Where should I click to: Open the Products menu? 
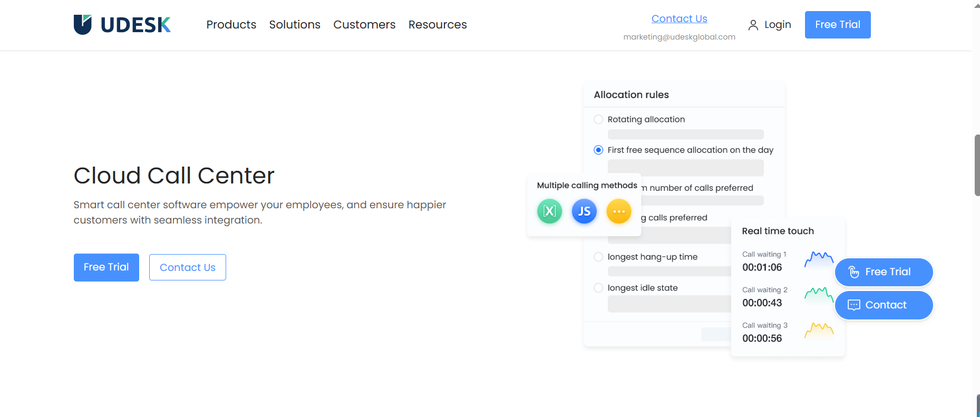click(x=231, y=25)
